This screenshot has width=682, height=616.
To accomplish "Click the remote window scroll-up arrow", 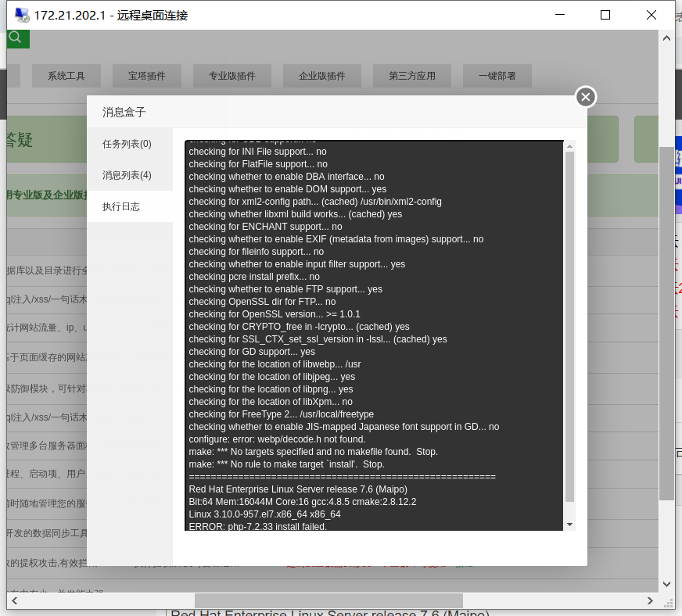I will coord(666,38).
